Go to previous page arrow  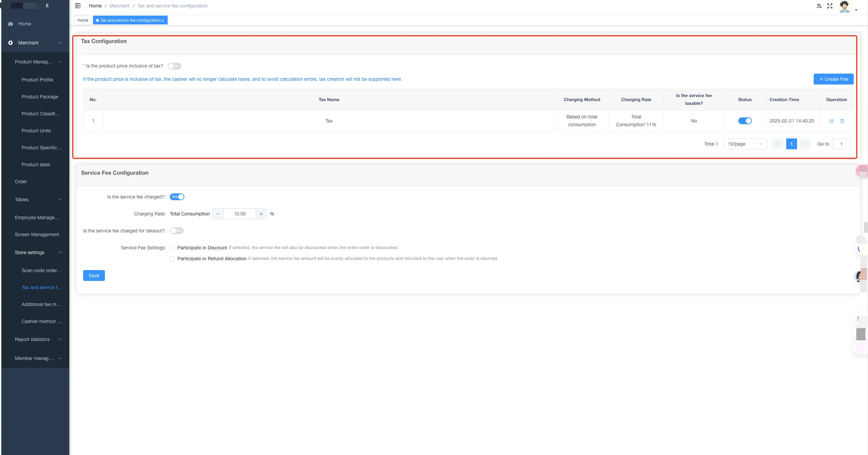778,144
